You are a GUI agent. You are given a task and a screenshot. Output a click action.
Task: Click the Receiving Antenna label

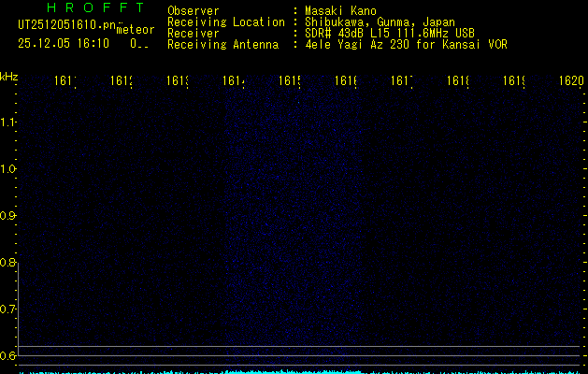click(223, 45)
